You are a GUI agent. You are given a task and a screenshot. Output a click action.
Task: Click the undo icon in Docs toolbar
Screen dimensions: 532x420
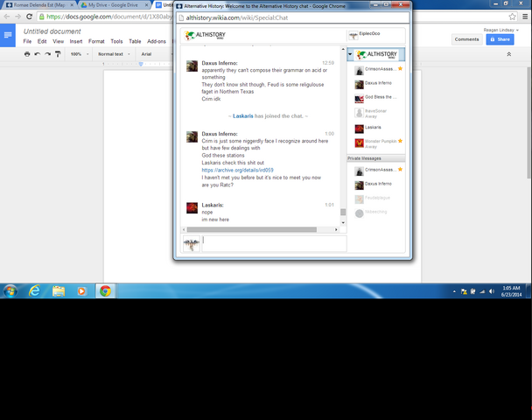[x=38, y=54]
